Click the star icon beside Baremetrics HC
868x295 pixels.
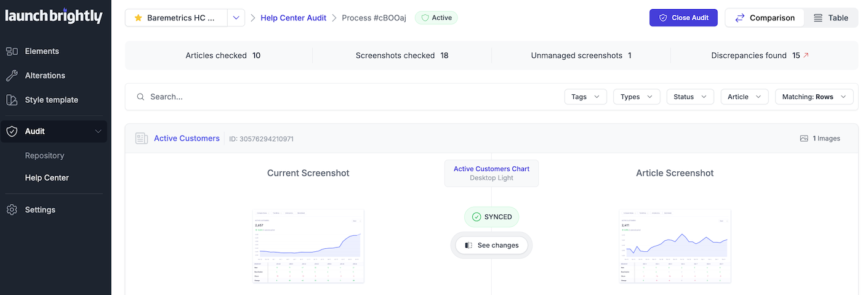[x=138, y=18]
